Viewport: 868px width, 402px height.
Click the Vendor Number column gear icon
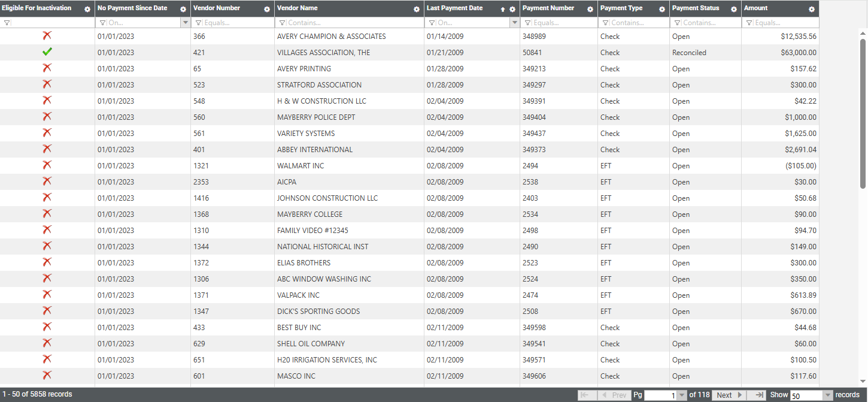[267, 10]
